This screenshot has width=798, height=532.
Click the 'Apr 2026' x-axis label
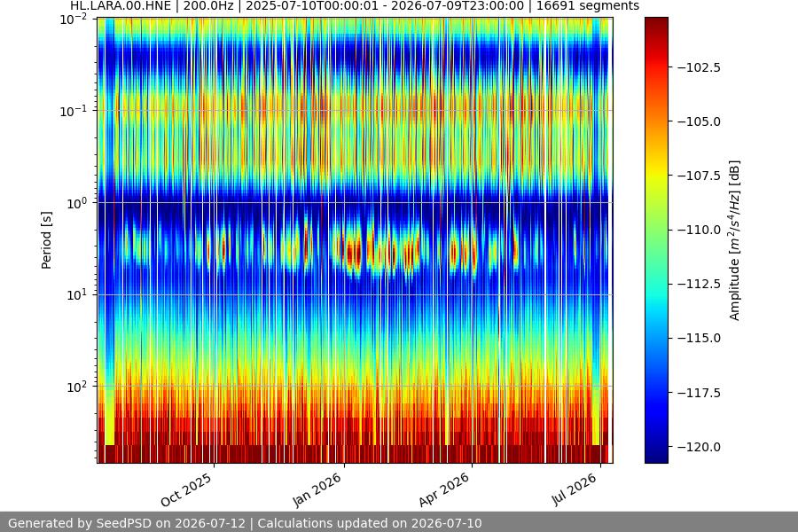coord(444,489)
